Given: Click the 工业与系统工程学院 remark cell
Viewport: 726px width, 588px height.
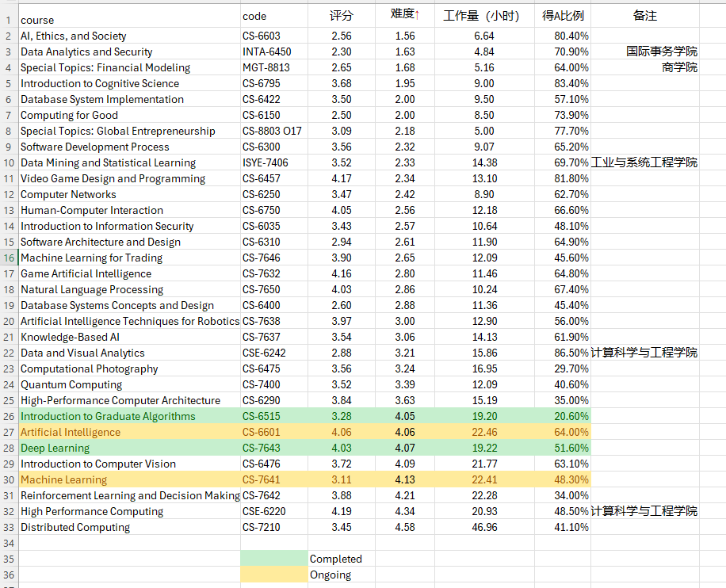Looking at the screenshot, I should (x=644, y=162).
